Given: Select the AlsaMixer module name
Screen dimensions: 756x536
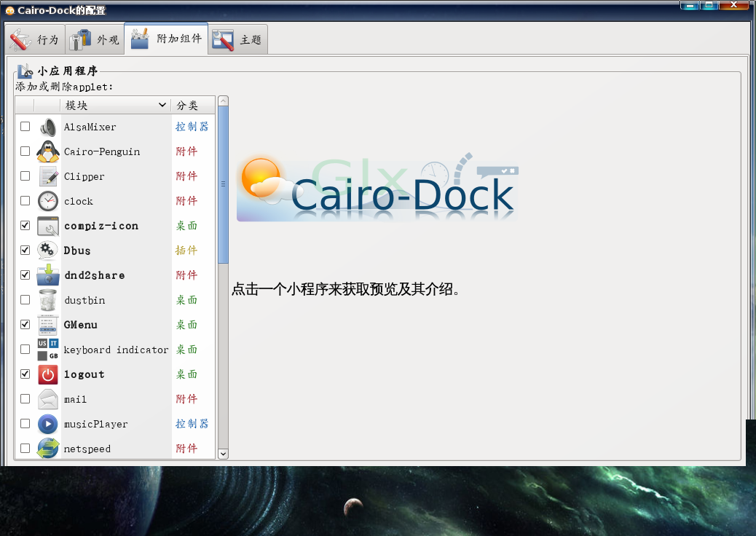Looking at the screenshot, I should pyautogui.click(x=90, y=127).
